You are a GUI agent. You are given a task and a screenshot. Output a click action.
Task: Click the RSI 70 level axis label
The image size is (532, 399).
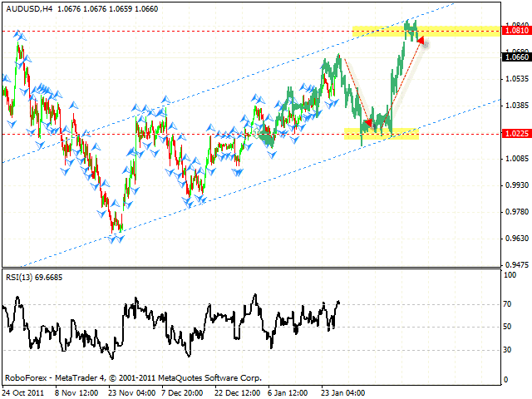[x=510, y=306]
